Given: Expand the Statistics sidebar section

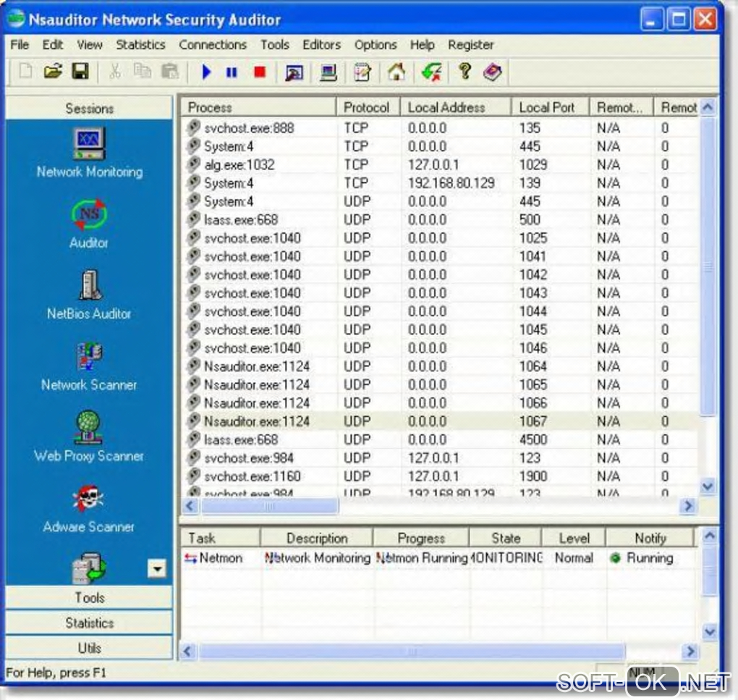Looking at the screenshot, I should [90, 623].
